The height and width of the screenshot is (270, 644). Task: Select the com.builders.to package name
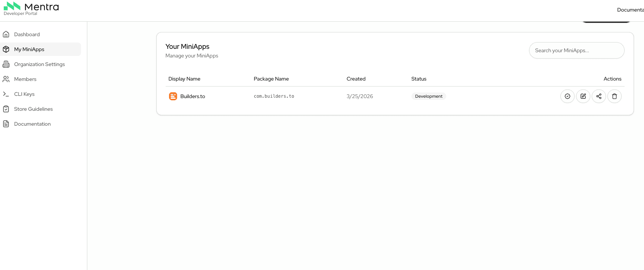coord(274,96)
